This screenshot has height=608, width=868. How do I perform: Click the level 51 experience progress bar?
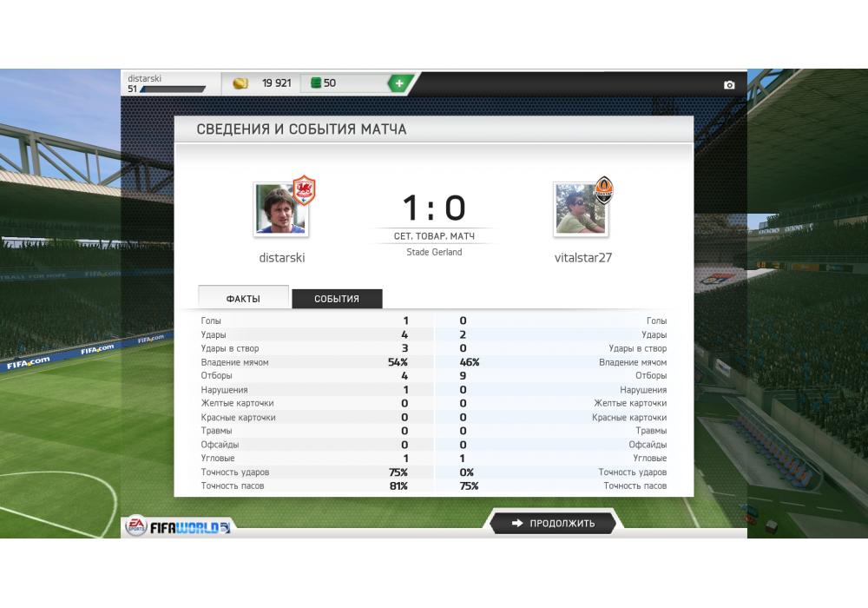(173, 89)
